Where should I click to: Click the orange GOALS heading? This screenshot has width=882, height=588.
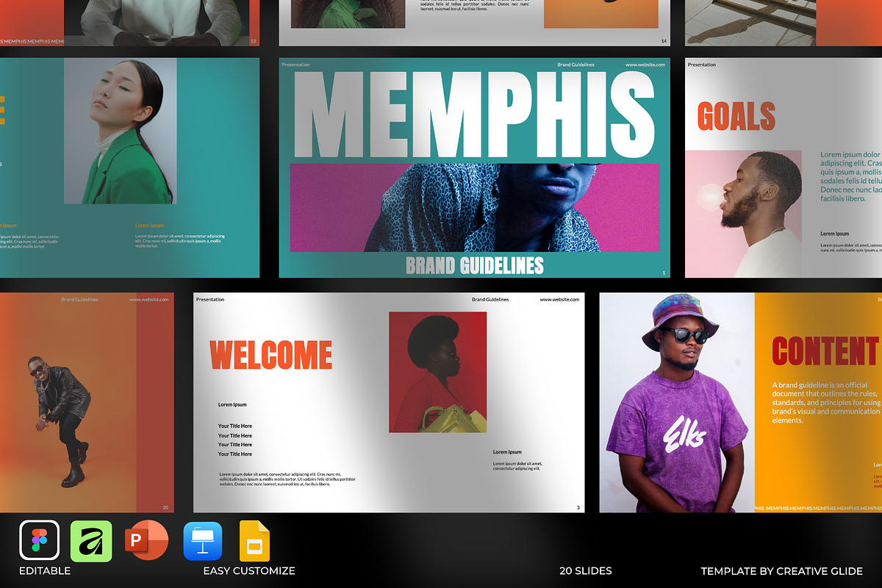tap(736, 117)
